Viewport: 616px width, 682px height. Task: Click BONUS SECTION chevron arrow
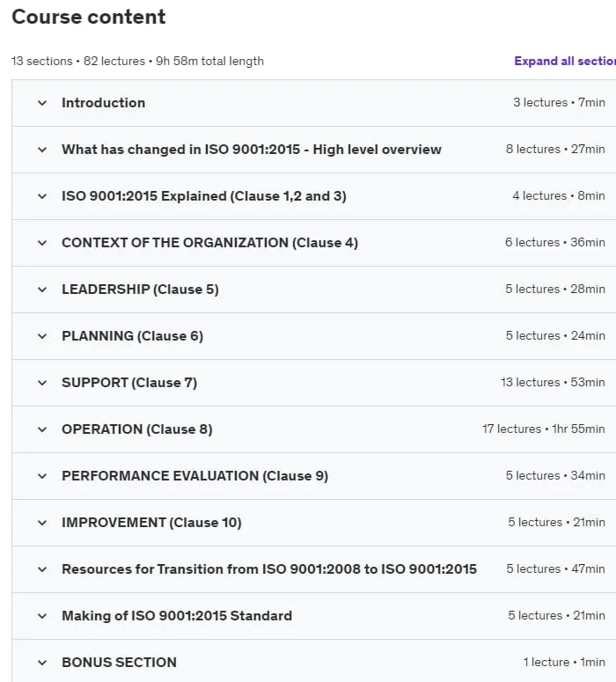pyautogui.click(x=42, y=663)
